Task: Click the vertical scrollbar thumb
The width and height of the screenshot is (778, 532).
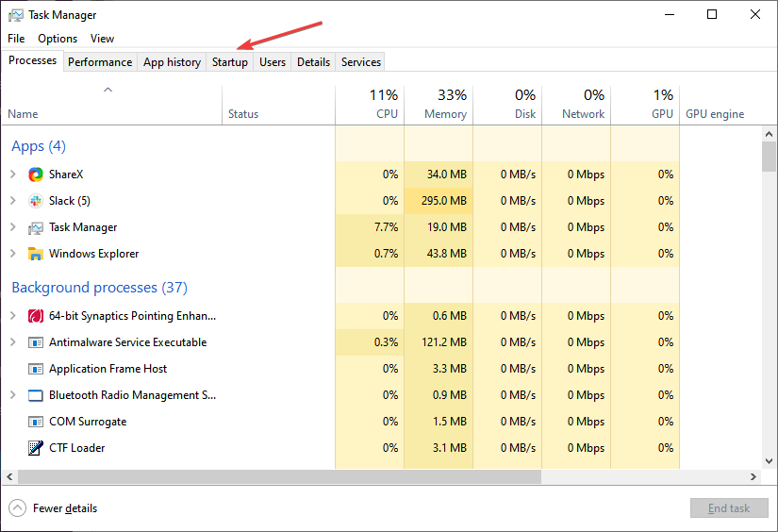Action: 769,157
